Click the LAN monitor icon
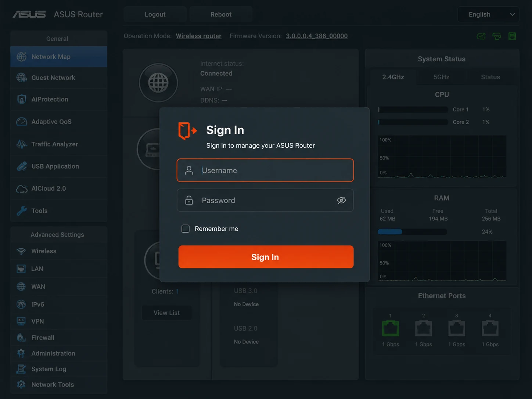The height and width of the screenshot is (399, 532). pyautogui.click(x=21, y=269)
